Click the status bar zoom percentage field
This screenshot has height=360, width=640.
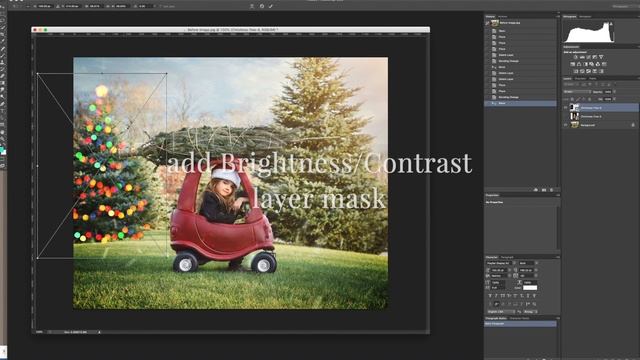point(40,332)
